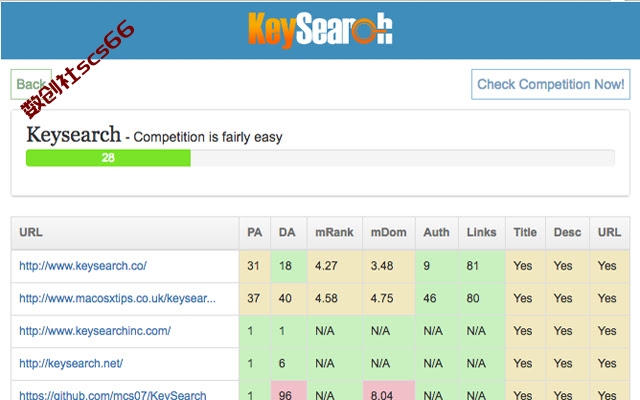Click the KeySearch logo
Image resolution: width=640 pixels, height=400 pixels.
(x=320, y=29)
